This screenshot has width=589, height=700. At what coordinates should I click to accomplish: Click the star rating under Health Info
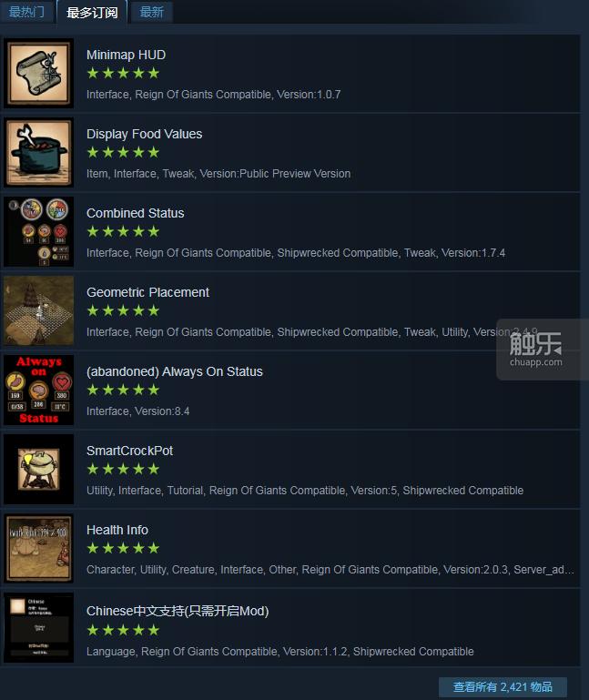(123, 548)
